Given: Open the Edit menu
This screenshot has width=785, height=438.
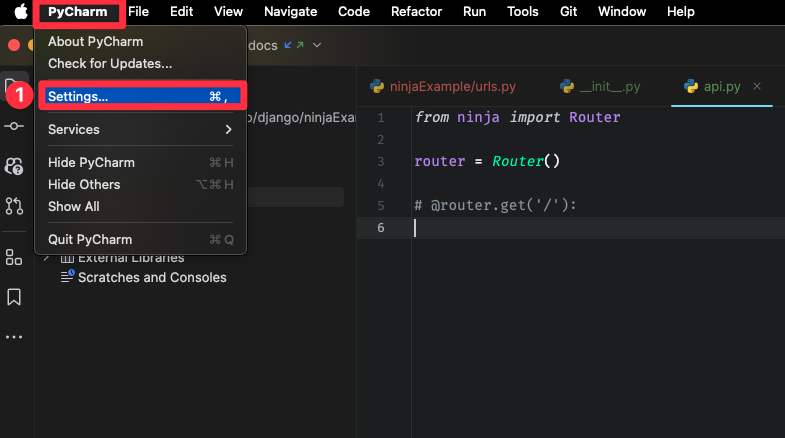Looking at the screenshot, I should 181,12.
